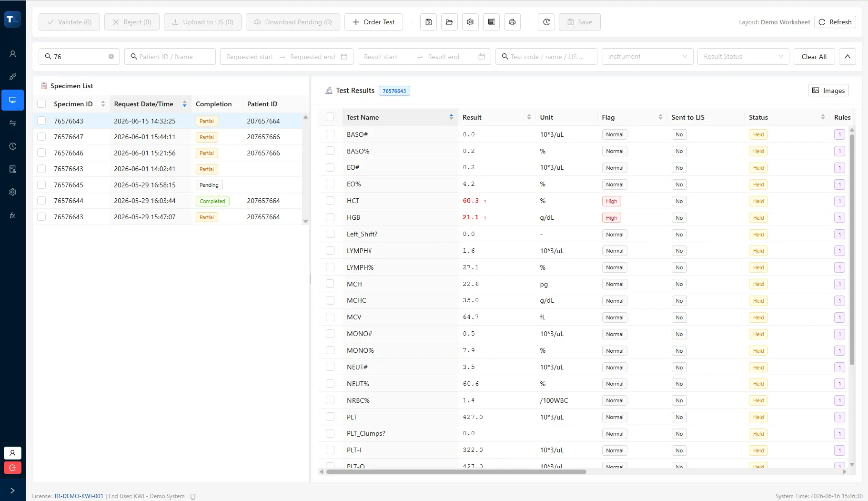Click the specimen search field with 76

(79, 57)
